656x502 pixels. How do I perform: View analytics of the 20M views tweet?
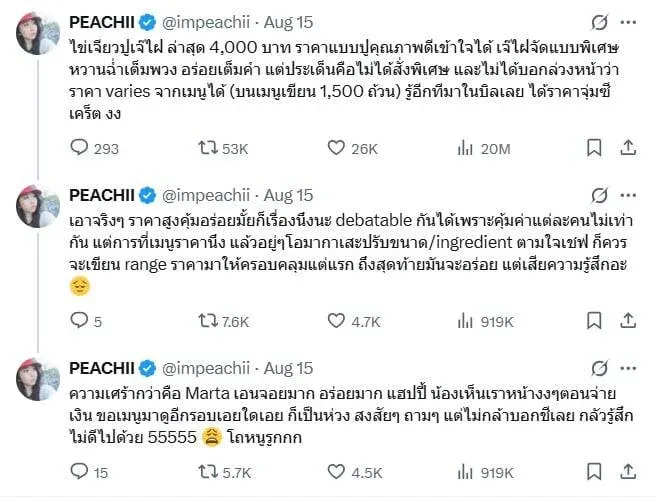465,148
